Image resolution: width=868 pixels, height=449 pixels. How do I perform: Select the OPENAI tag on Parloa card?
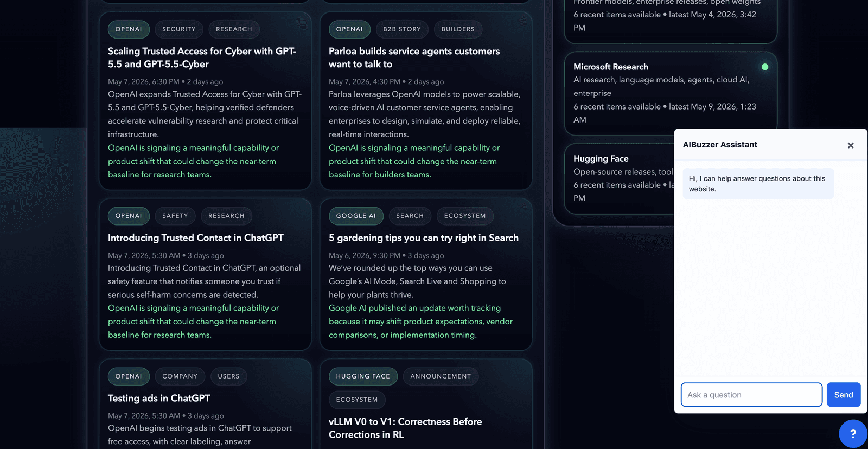tap(349, 29)
